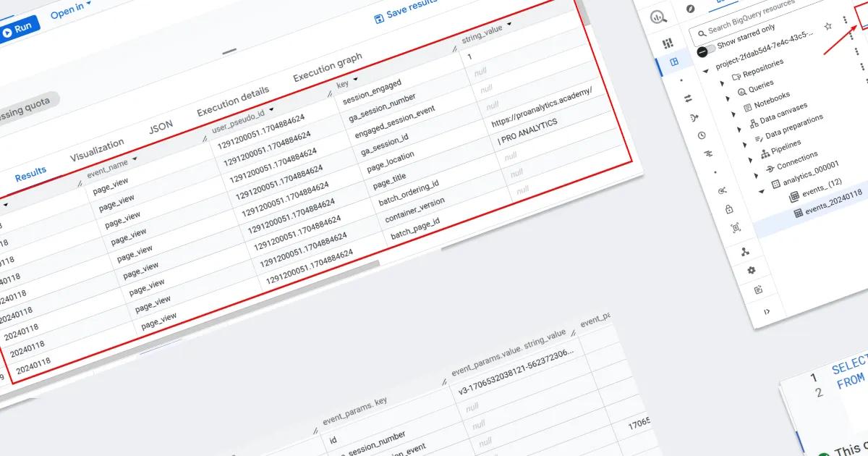
Task: Click the Run button
Action: point(18,31)
